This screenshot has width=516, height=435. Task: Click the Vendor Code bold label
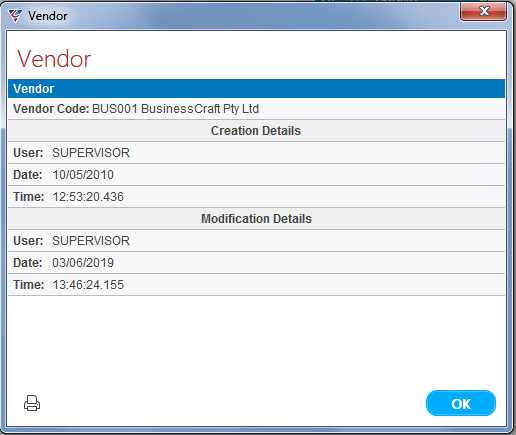coord(51,109)
